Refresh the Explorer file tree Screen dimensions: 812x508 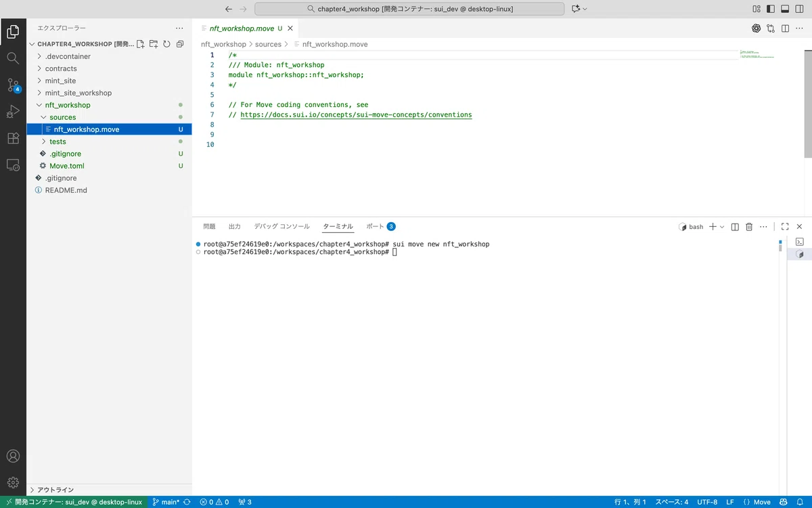tap(166, 44)
